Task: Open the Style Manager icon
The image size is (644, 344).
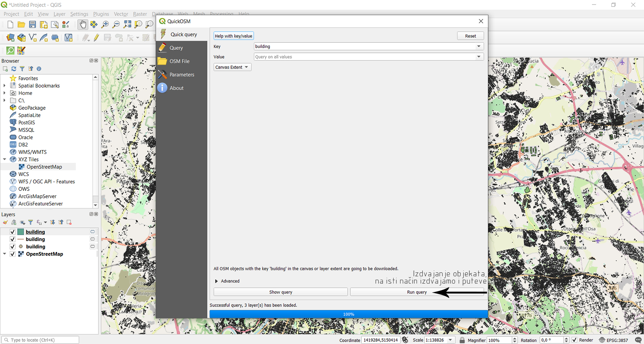Action: [66, 24]
